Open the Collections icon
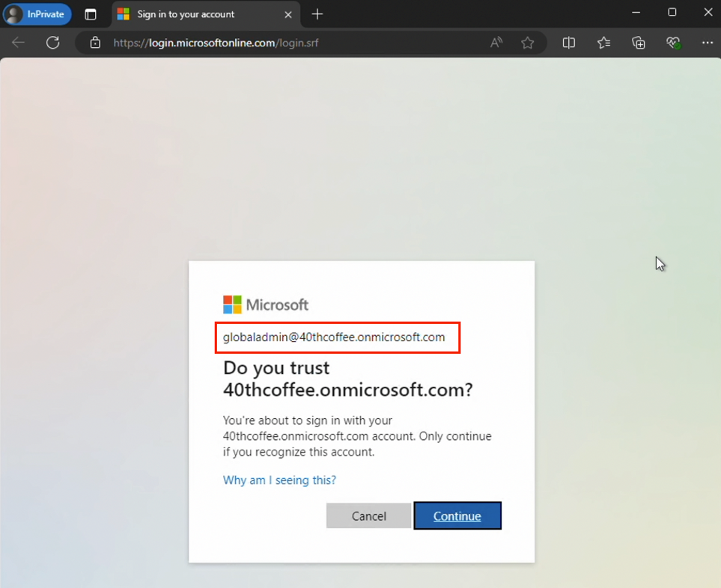The image size is (721, 588). click(638, 43)
